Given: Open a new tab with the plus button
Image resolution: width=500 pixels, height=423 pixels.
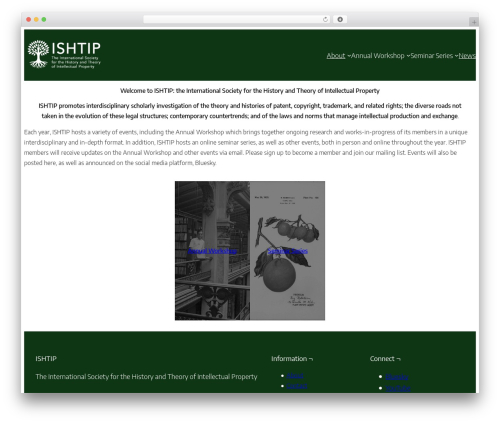Looking at the screenshot, I should point(474,22).
